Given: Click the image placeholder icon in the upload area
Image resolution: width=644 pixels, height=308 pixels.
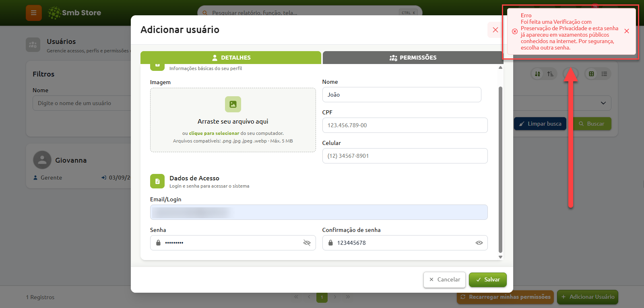Looking at the screenshot, I should coord(233,104).
